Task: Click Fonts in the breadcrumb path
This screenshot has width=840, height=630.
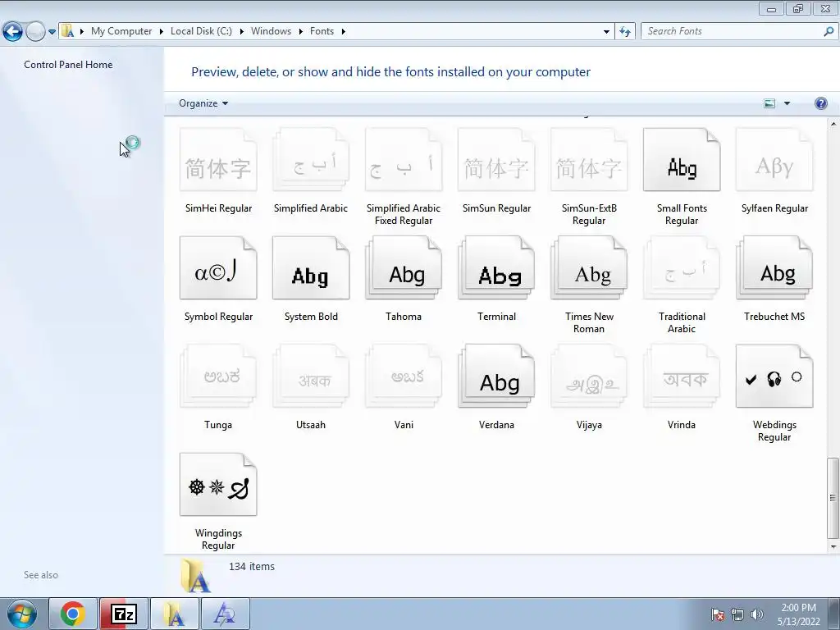Action: click(322, 31)
